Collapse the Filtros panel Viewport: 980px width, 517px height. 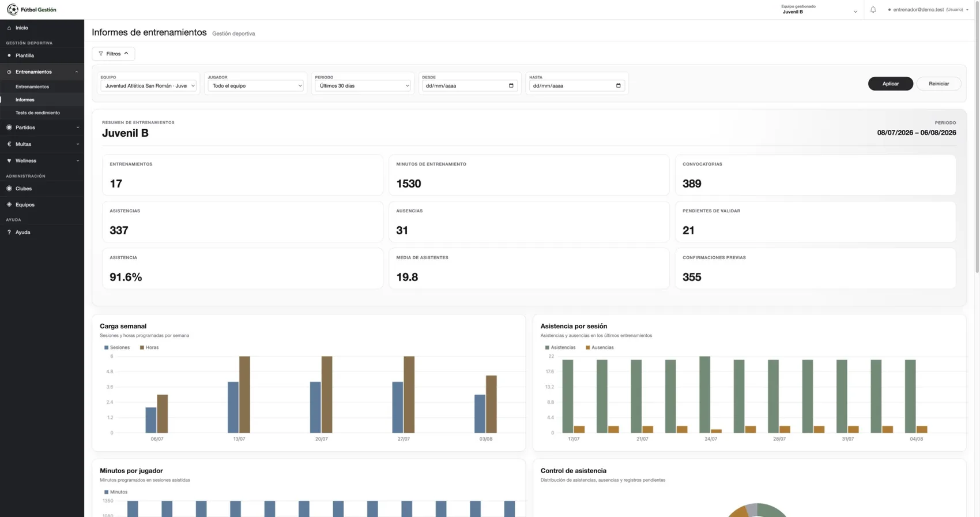coord(114,54)
